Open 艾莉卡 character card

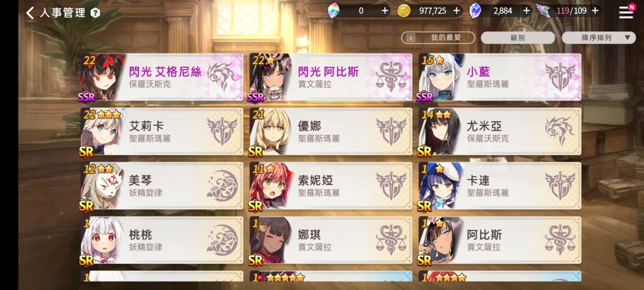[x=162, y=131]
